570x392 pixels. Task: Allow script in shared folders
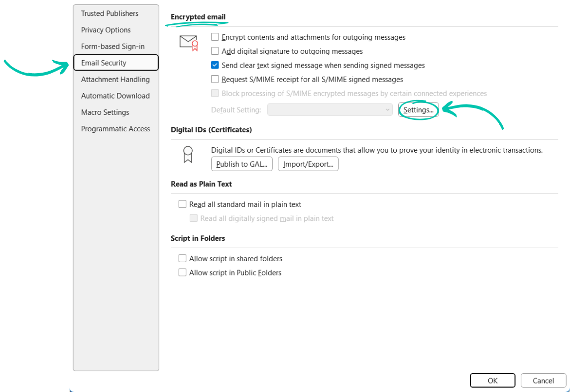point(183,258)
